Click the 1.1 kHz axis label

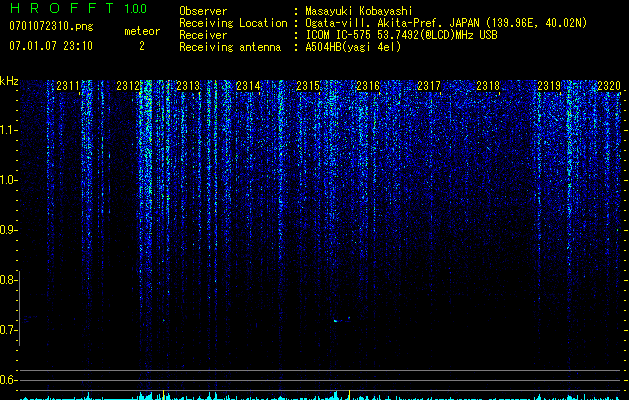point(8,130)
